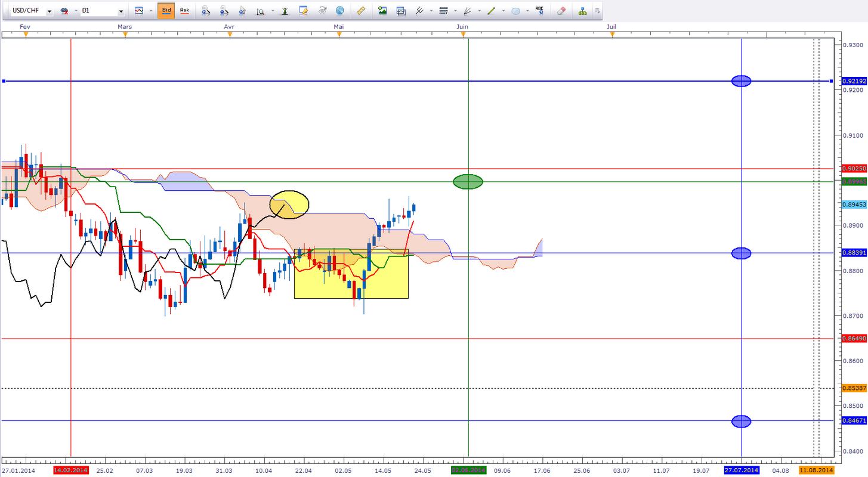Screen dimensions: 868x477
Task: Select the eraser tool
Action: click(x=561, y=11)
